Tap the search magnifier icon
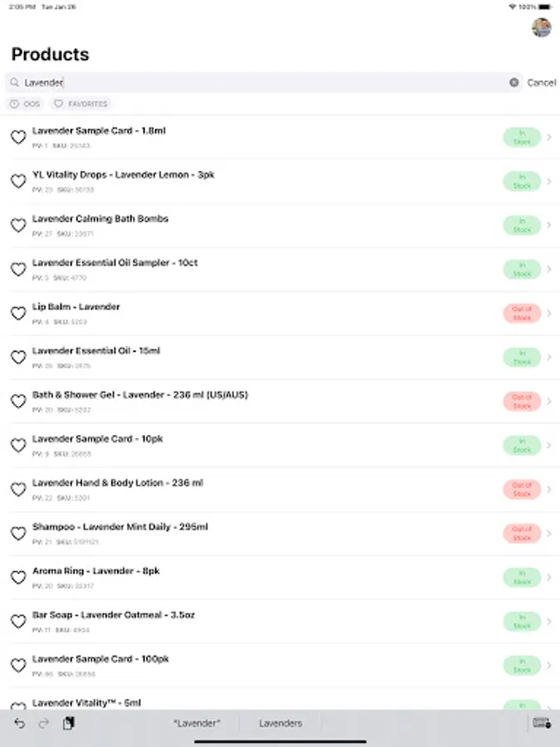The height and width of the screenshot is (747, 560). click(x=15, y=82)
